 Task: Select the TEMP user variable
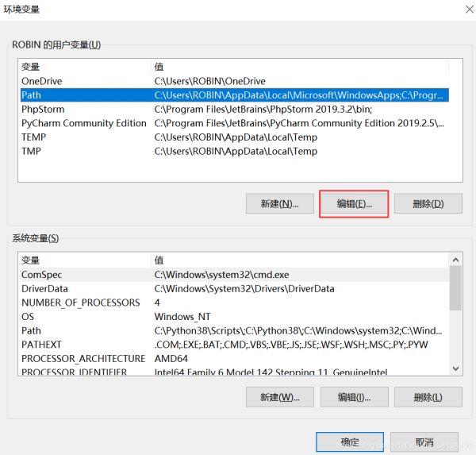[x=235, y=137]
